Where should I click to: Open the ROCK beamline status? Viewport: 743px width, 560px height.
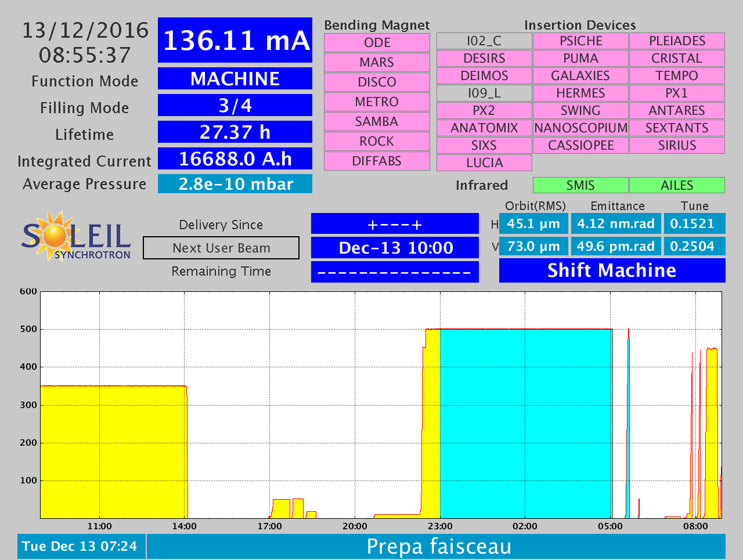point(377,141)
